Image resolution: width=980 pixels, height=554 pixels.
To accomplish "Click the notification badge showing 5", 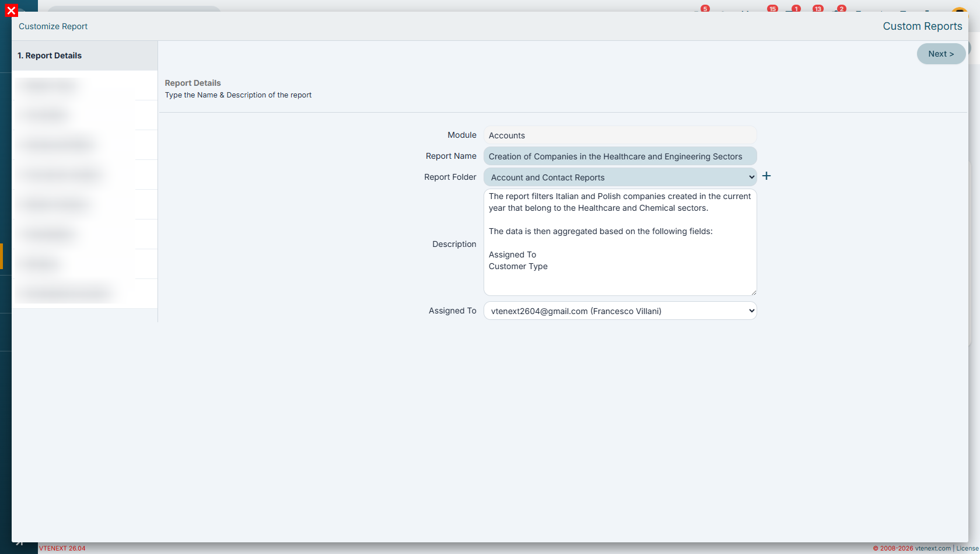I will 705,9.
